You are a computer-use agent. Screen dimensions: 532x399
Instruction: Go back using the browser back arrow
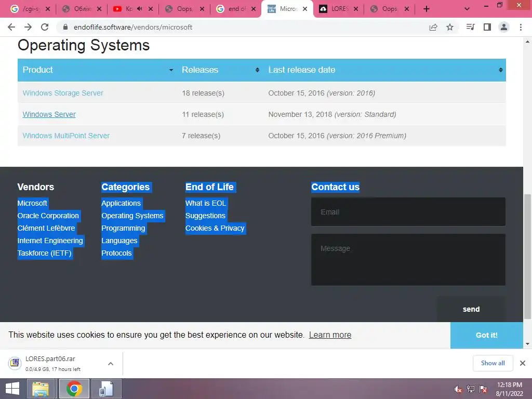coord(11,27)
